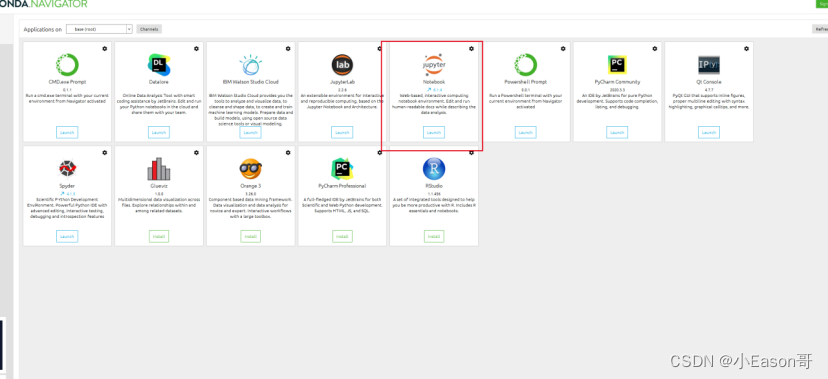Open settings gear on Datalore card
Viewport: 828px width, 379px height.
click(196, 49)
